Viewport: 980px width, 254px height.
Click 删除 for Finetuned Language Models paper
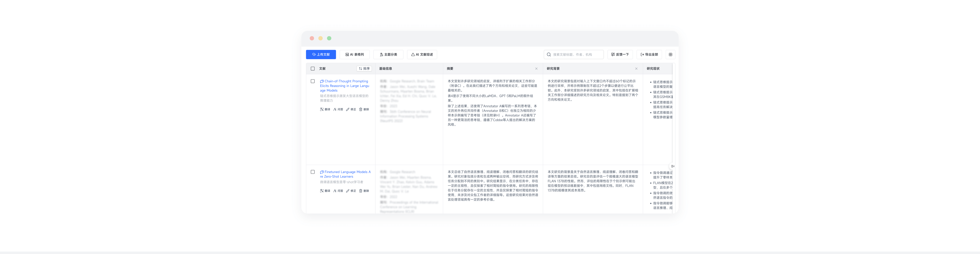pos(364,191)
